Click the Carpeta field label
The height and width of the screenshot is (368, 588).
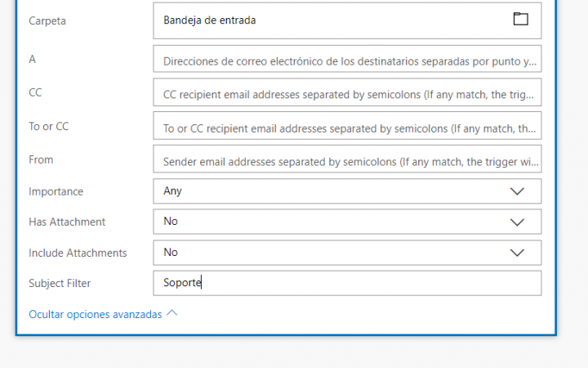click(47, 20)
